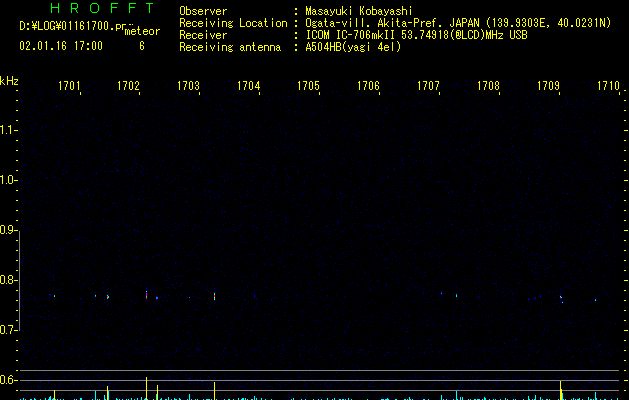This screenshot has width=629, height=400.
Task: Click the 1701 time axis label
Action: click(x=69, y=86)
